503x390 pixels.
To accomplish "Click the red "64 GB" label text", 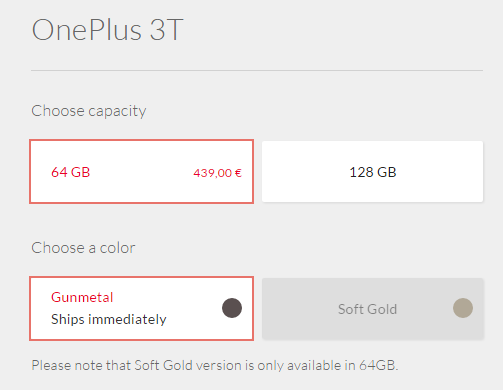I will 71,172.
